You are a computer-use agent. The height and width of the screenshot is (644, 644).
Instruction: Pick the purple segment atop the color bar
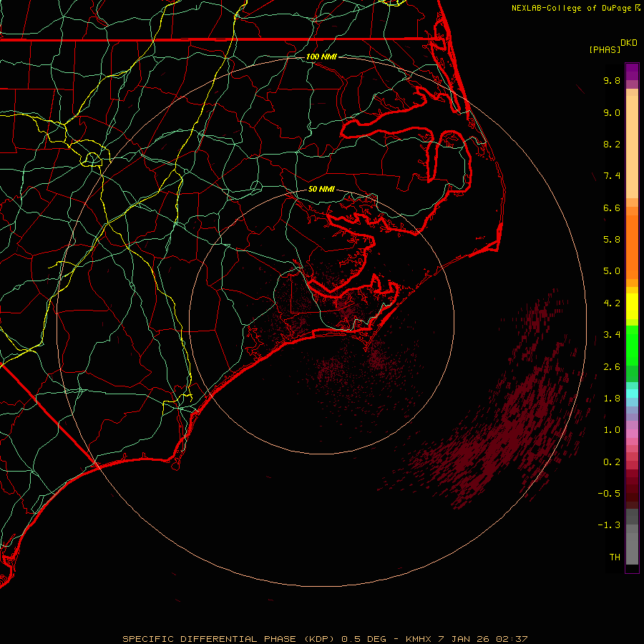[x=632, y=72]
